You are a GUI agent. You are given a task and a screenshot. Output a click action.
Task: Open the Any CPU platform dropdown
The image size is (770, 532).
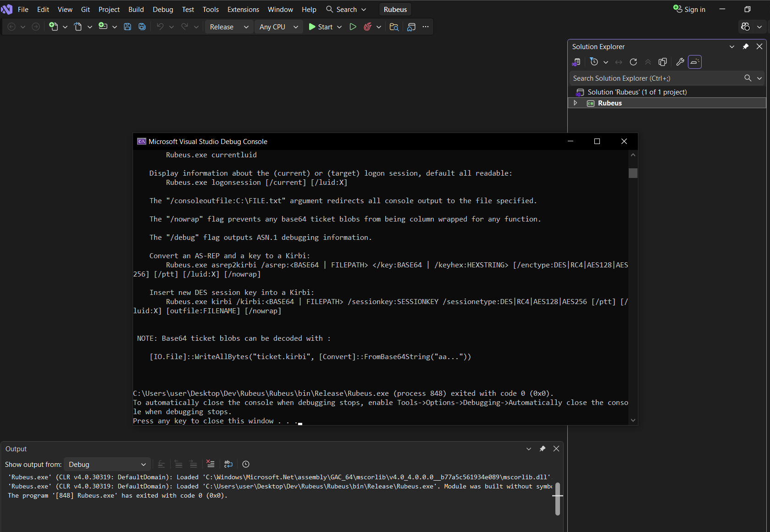[278, 27]
